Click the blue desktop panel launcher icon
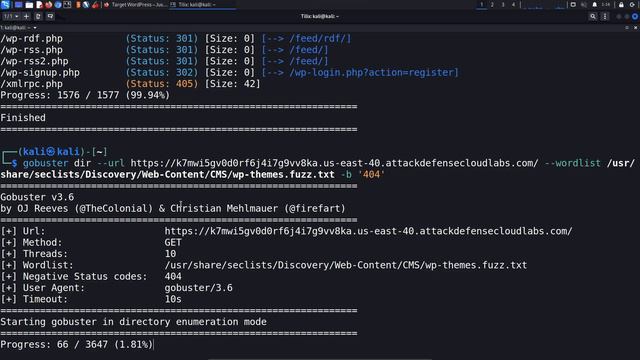The image size is (640, 360). tap(18, 5)
